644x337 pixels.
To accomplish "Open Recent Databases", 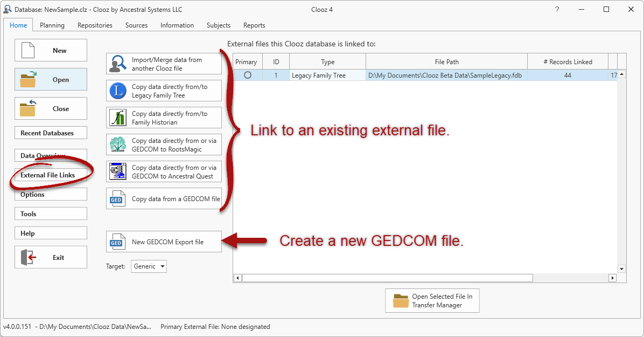I will pos(51,133).
